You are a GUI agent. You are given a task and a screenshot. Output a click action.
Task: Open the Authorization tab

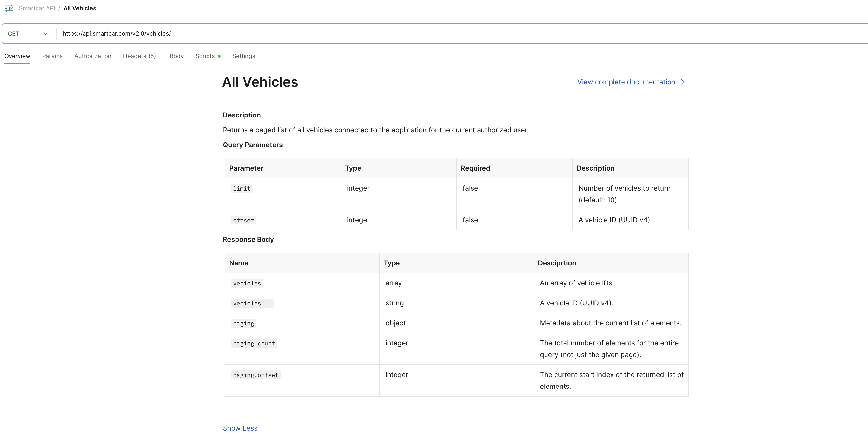tap(93, 56)
